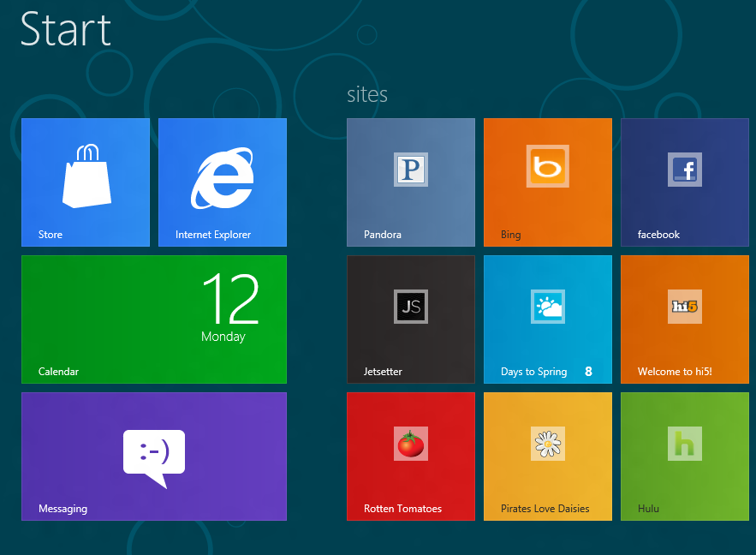This screenshot has height=555, width=756.
Task: Open the Days to Spring weather icon
Action: click(548, 307)
